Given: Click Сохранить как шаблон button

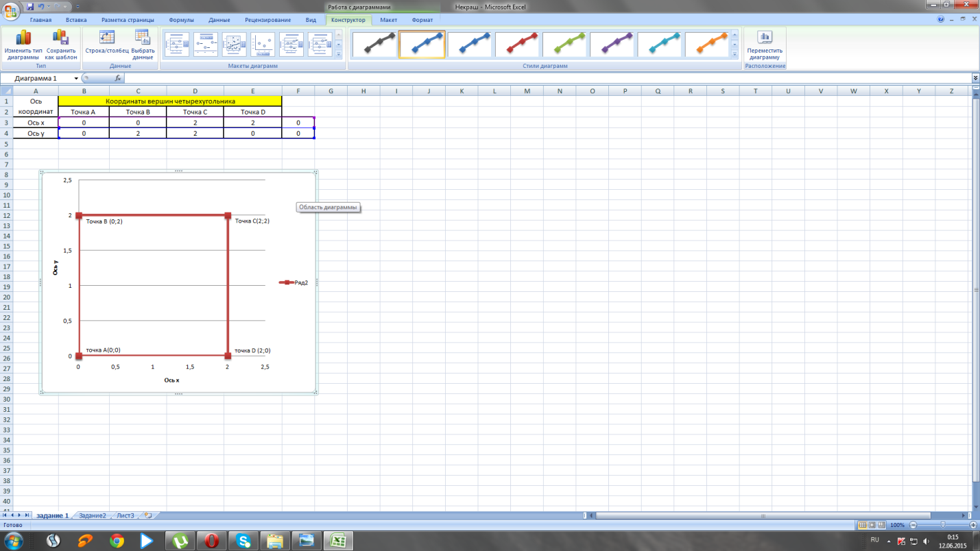Looking at the screenshot, I should [x=61, y=45].
